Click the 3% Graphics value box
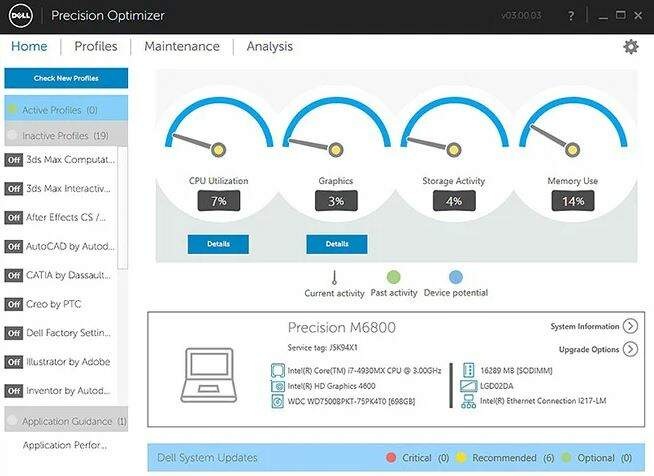The width and height of the screenshot is (654, 476). [x=336, y=201]
